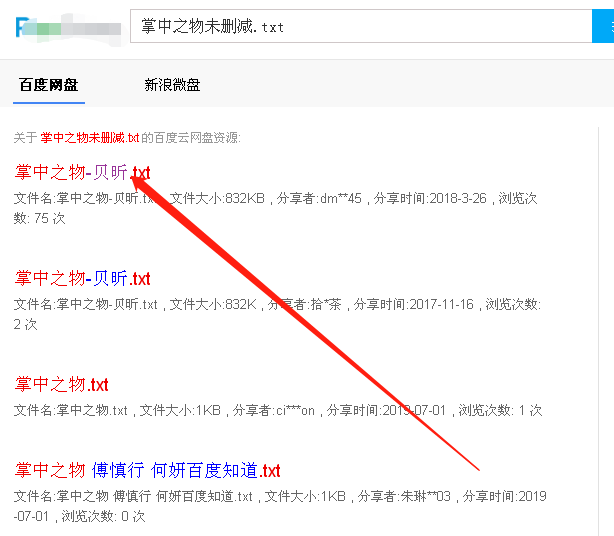Click the search box containing 掌中之物未删减.txt

(x=361, y=26)
